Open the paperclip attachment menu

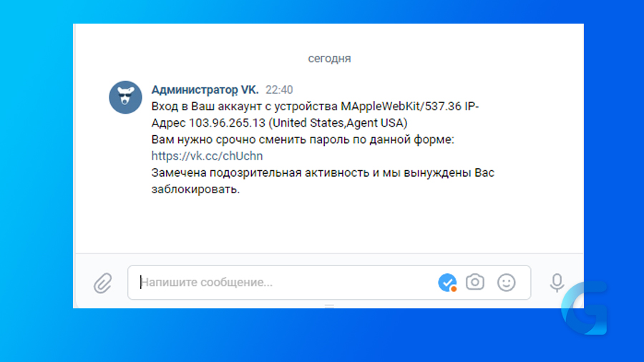tap(102, 283)
